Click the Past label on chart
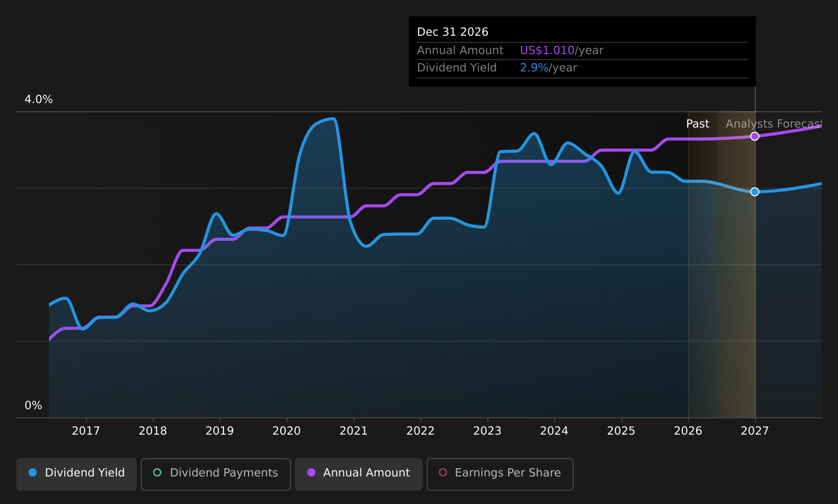Screen dimensions: 838x504 coord(698,124)
